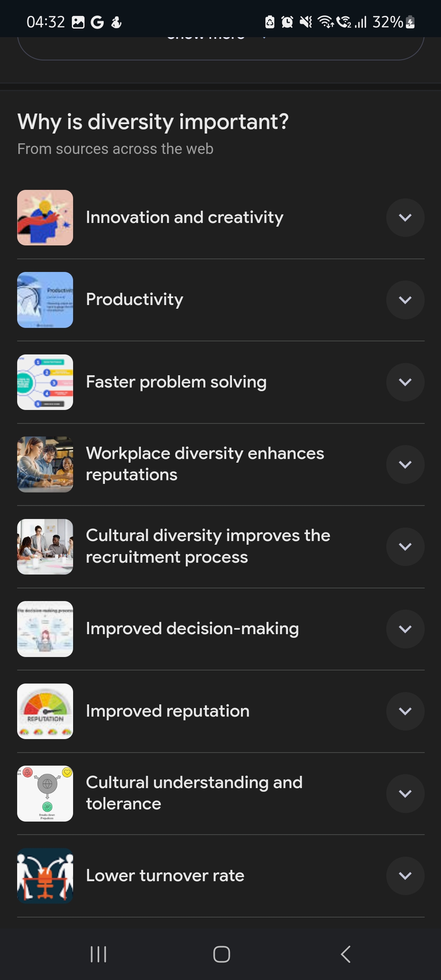Expand the Productivity chevron
Screen dimensions: 441x980
405,300
